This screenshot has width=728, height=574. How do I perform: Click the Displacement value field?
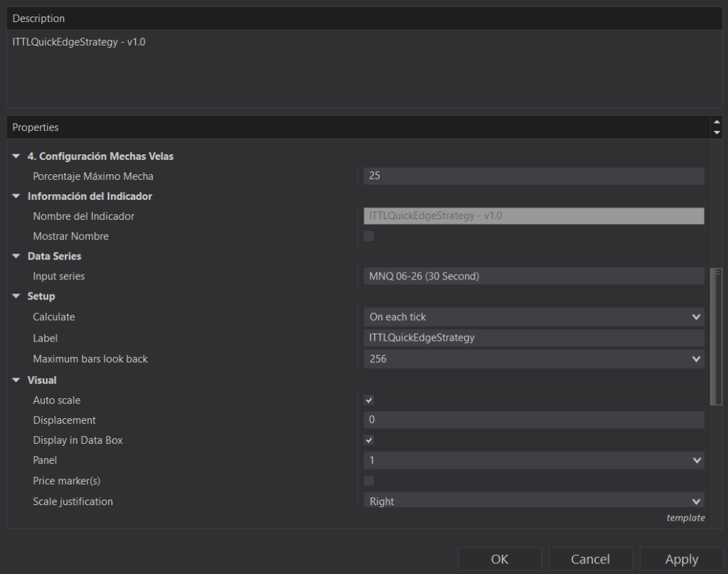[533, 420]
